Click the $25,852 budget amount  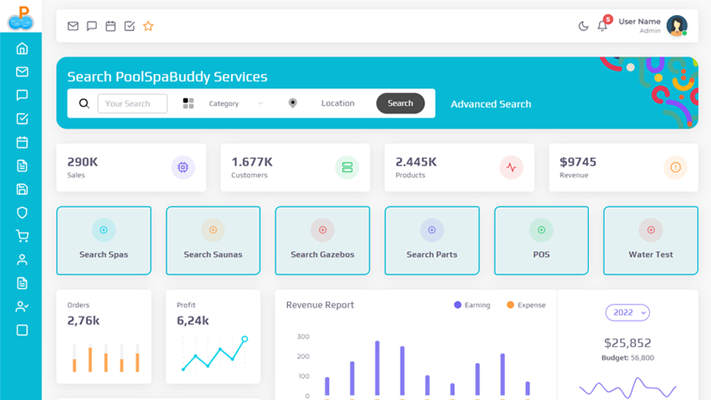(x=628, y=343)
